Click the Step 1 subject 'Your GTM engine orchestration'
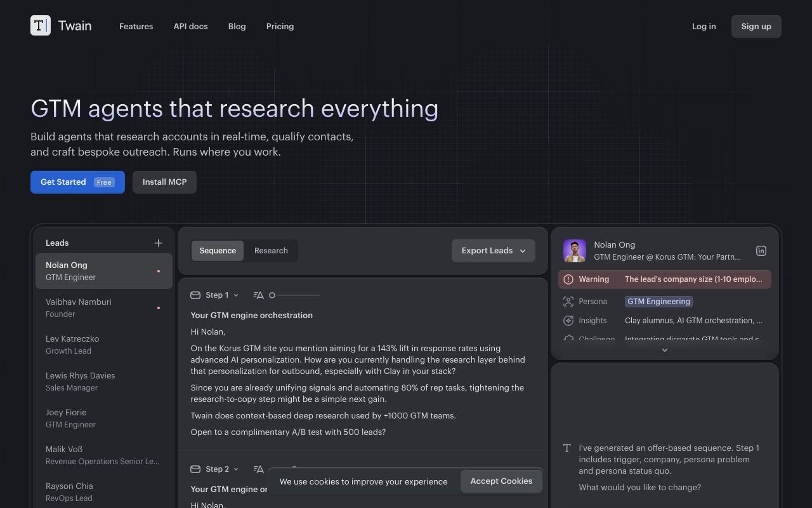The image size is (812, 508). [251, 315]
